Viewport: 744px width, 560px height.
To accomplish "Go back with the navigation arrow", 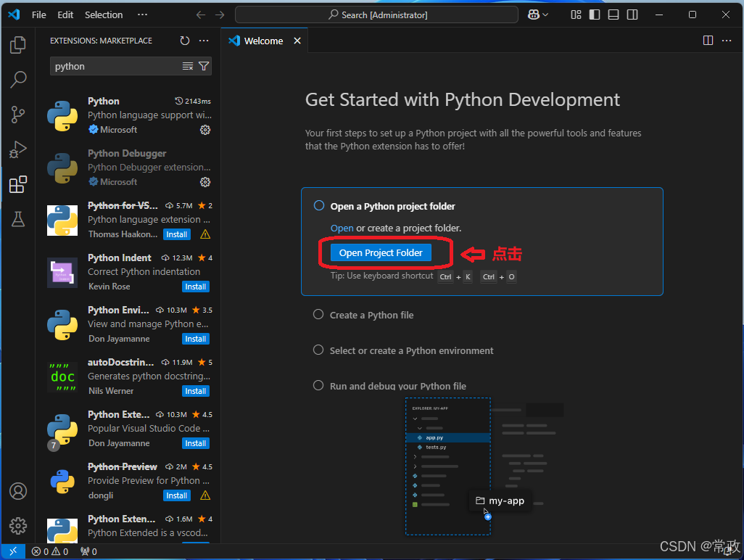I will pos(201,15).
